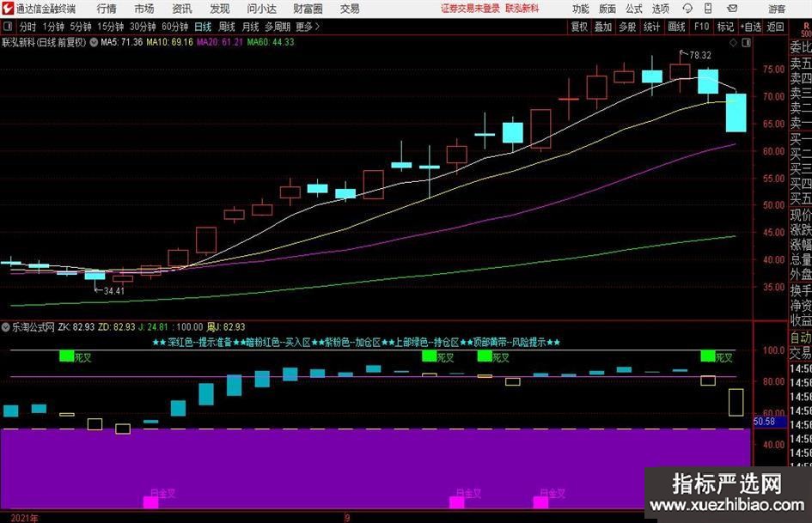Click the MA5: 71.36 value
This screenshot has height=523, width=812.
pyautogui.click(x=122, y=42)
